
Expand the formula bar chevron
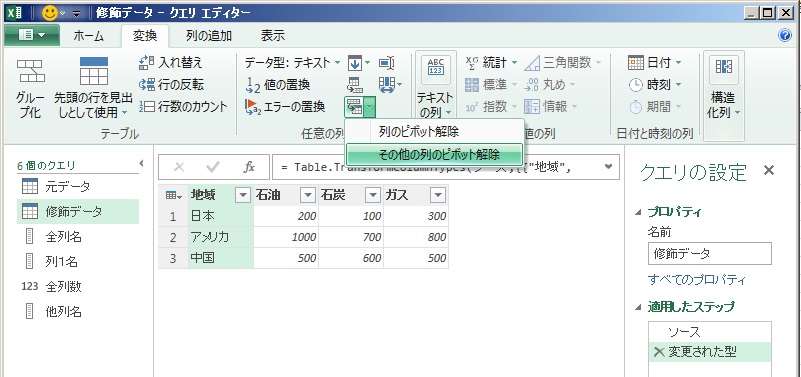[608, 167]
